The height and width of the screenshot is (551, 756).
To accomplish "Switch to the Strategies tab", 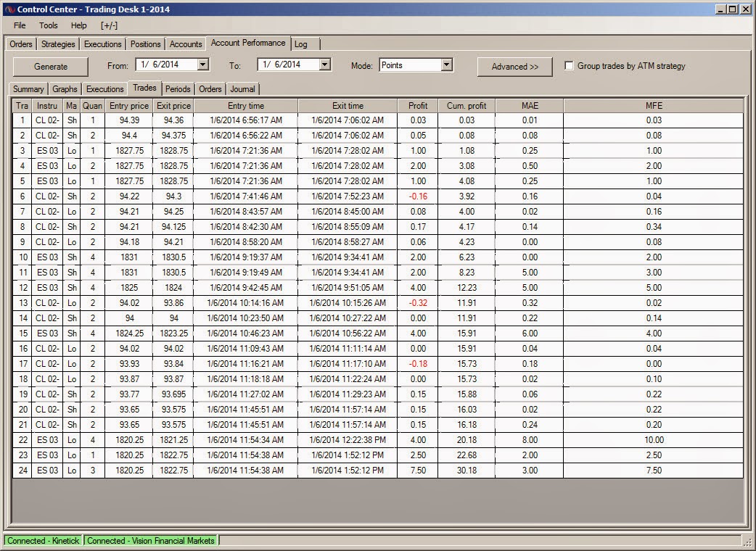I will pos(58,43).
